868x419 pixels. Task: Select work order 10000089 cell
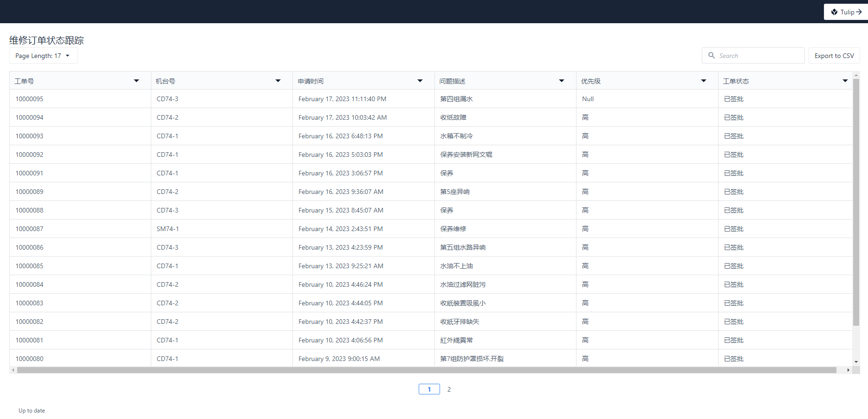[x=80, y=192]
